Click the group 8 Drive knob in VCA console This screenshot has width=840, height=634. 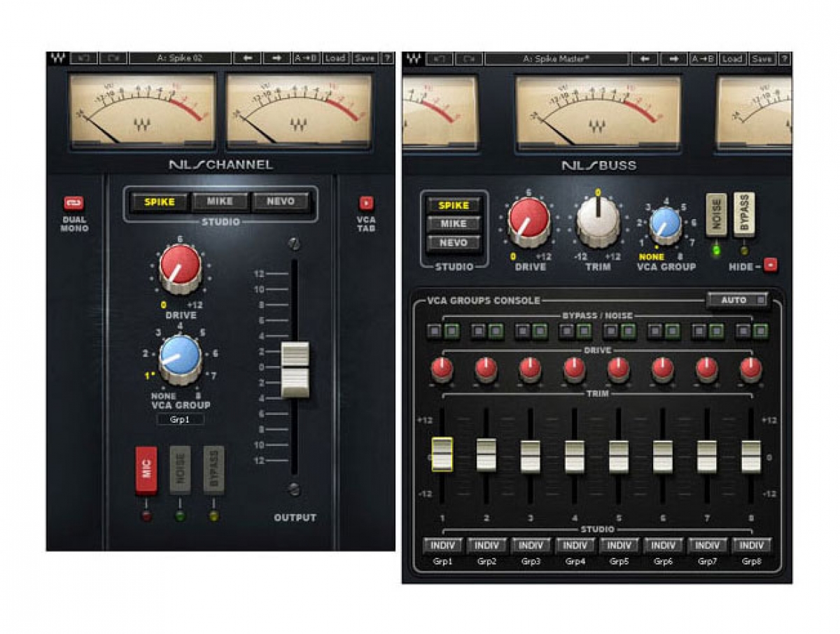[x=750, y=369]
